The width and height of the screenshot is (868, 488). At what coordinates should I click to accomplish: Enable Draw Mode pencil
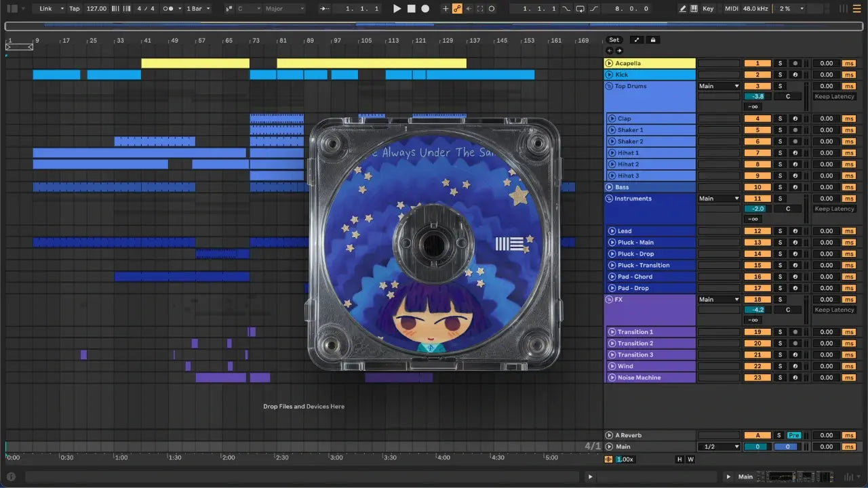point(683,9)
